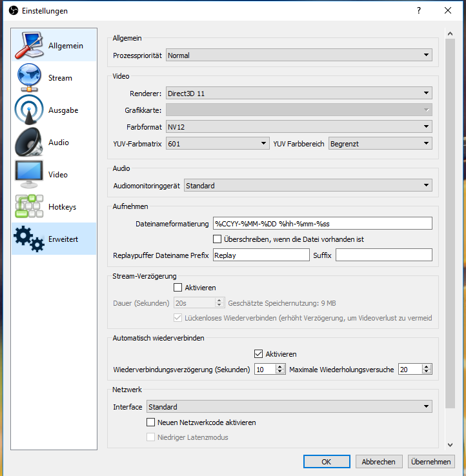Enable Überschreiben, wenn die Datei vorhanden ist
The height and width of the screenshot is (476, 466).
(x=218, y=239)
